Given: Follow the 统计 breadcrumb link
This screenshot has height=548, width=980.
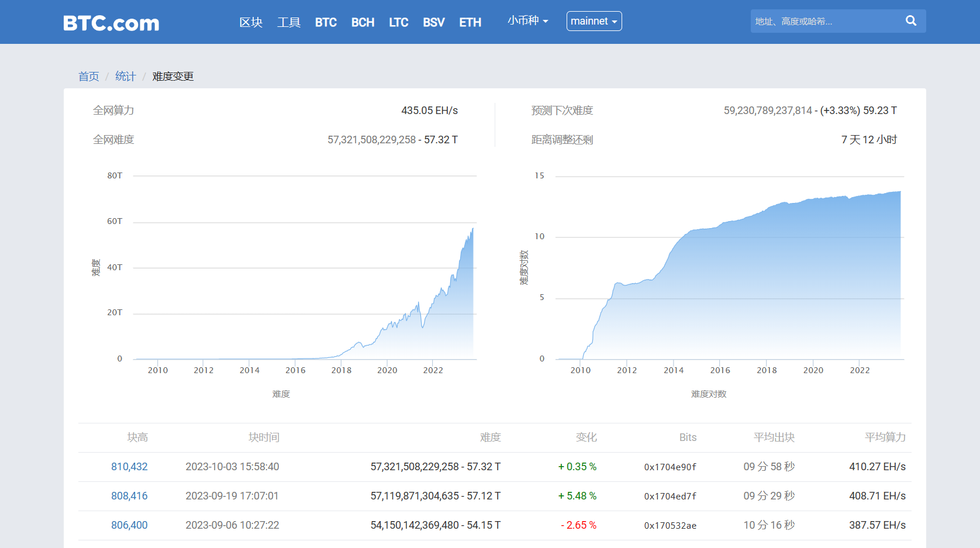Looking at the screenshot, I should [x=126, y=77].
